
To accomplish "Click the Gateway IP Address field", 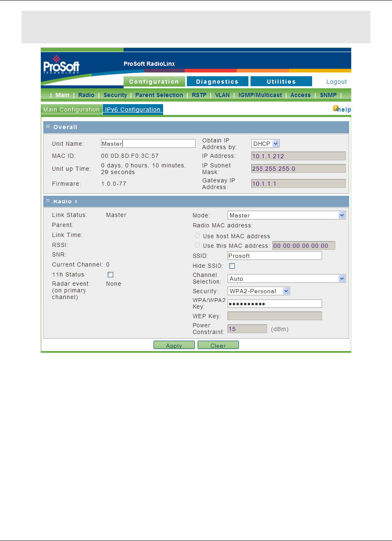I will (x=298, y=184).
